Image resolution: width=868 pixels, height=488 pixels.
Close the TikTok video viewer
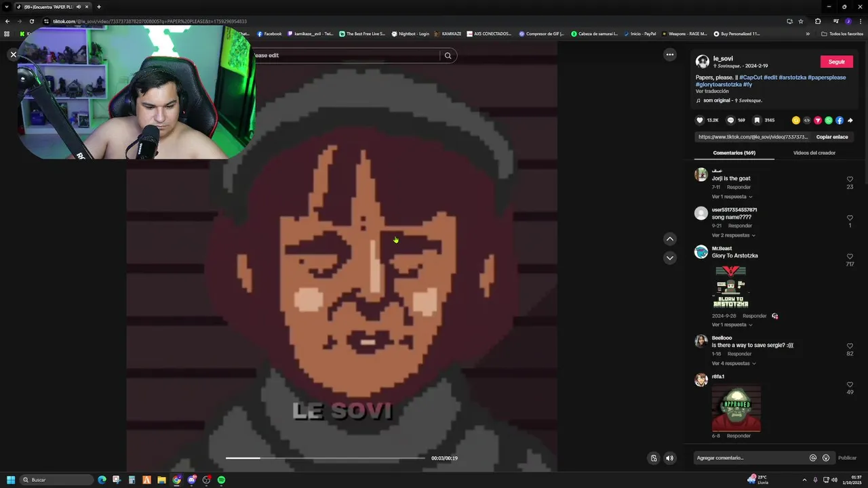[13, 54]
